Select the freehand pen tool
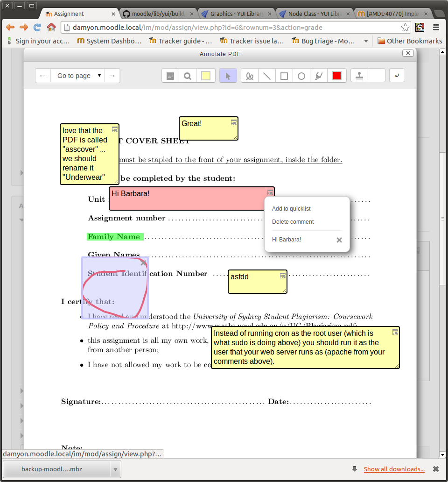Viewport: 448px width, 482px height. tap(250, 76)
